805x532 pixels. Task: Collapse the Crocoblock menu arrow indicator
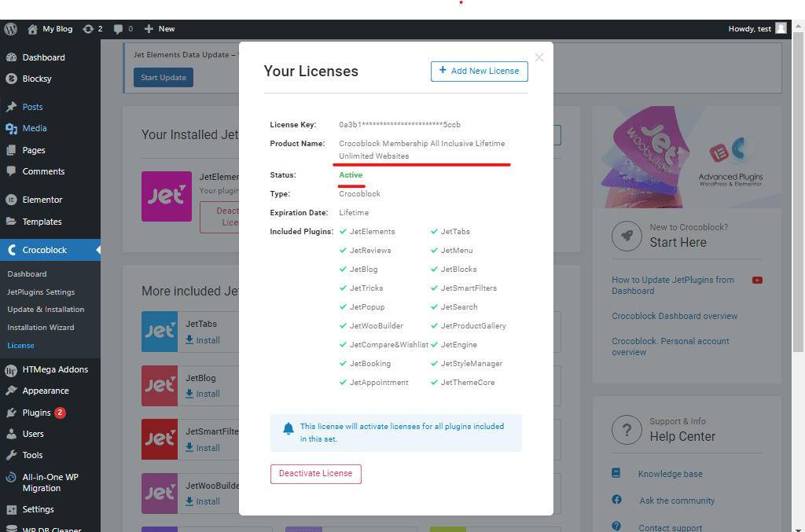coord(98,250)
